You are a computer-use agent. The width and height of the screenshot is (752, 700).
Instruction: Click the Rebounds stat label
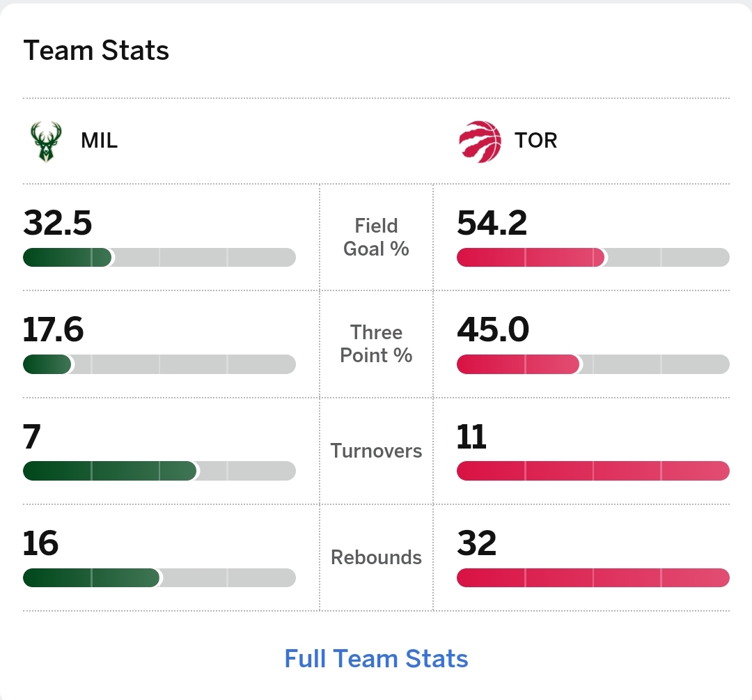point(376,557)
